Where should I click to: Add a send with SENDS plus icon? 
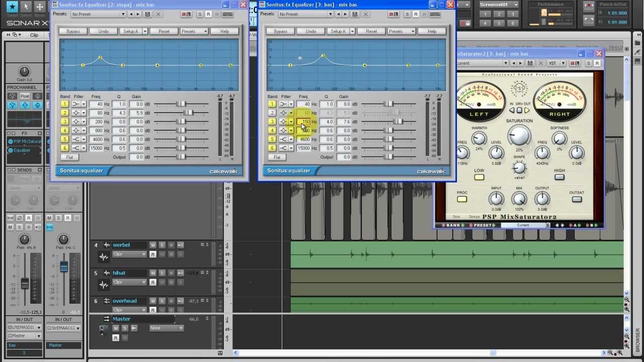(40, 170)
